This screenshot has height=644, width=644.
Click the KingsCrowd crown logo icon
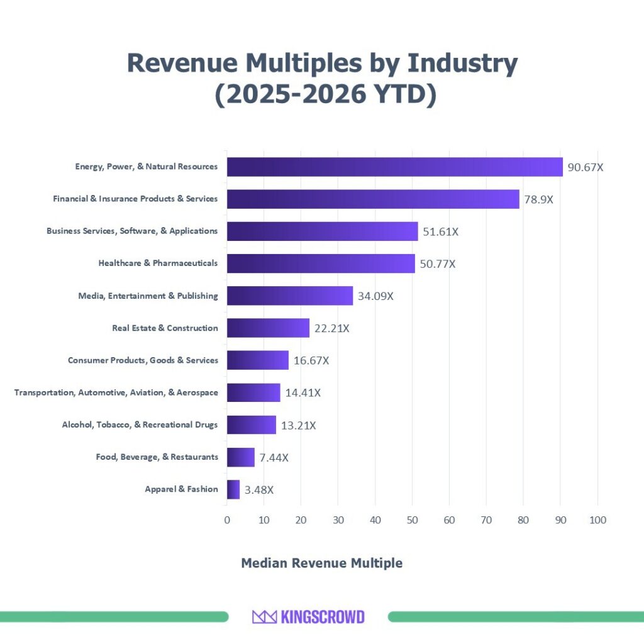265,617
